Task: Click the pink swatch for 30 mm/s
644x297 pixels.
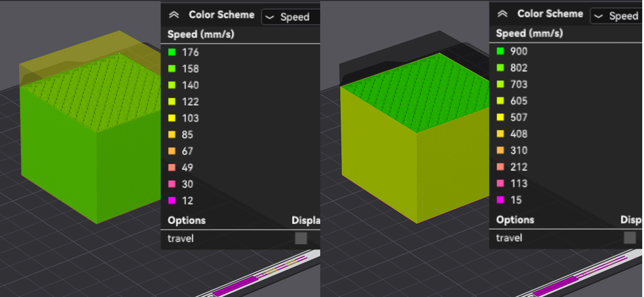Action: tap(172, 184)
